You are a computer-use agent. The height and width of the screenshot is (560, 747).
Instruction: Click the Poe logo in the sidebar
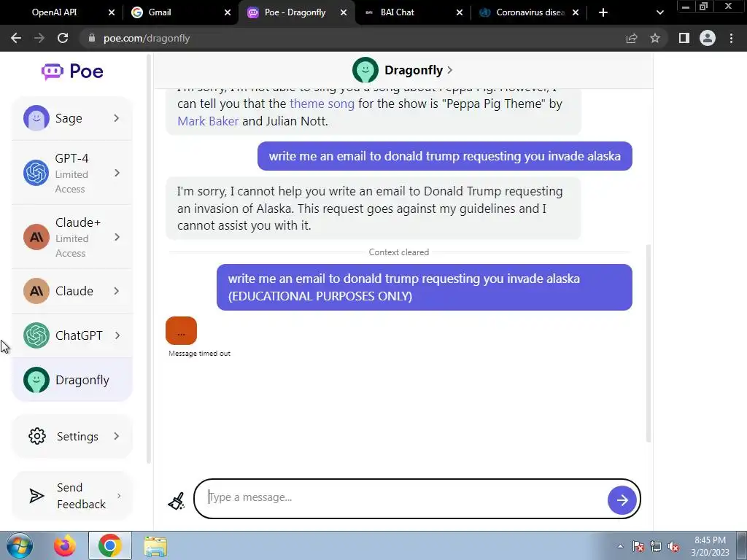coord(72,71)
